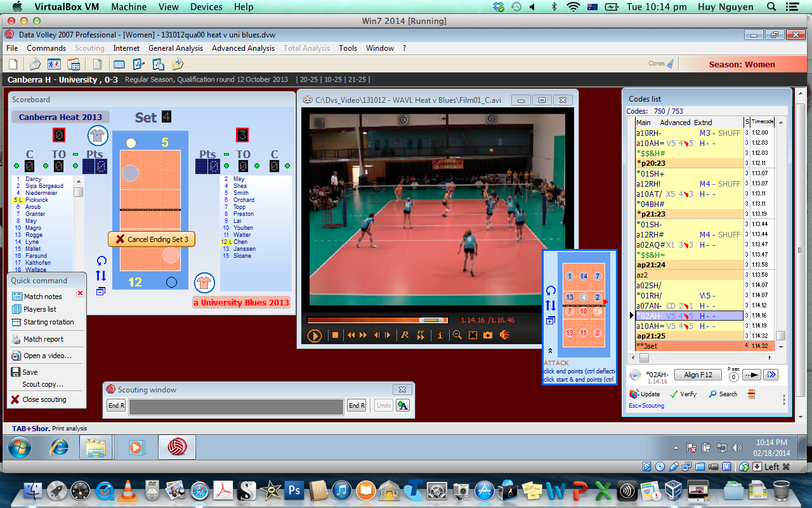The height and width of the screenshot is (508, 812).
Task: Take a video snapshot with the camera icon
Action: point(488,335)
